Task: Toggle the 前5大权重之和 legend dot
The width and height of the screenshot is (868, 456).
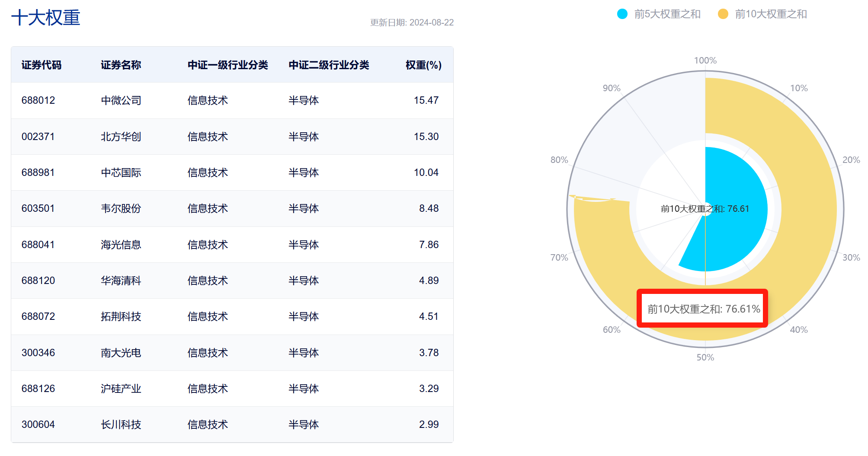Action: pos(623,14)
